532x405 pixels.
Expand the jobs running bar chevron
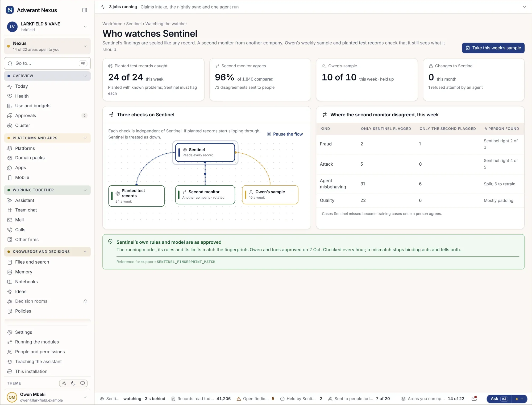[524, 7]
